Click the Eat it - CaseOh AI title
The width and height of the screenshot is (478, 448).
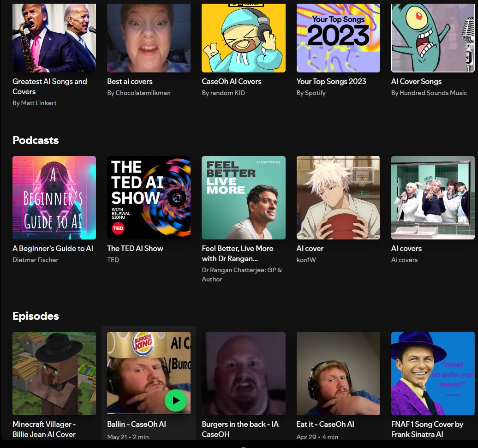(x=325, y=424)
